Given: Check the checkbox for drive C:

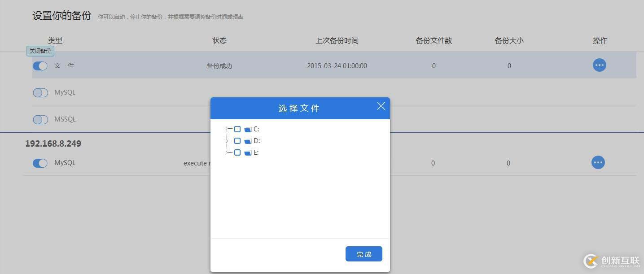Looking at the screenshot, I should [237, 129].
